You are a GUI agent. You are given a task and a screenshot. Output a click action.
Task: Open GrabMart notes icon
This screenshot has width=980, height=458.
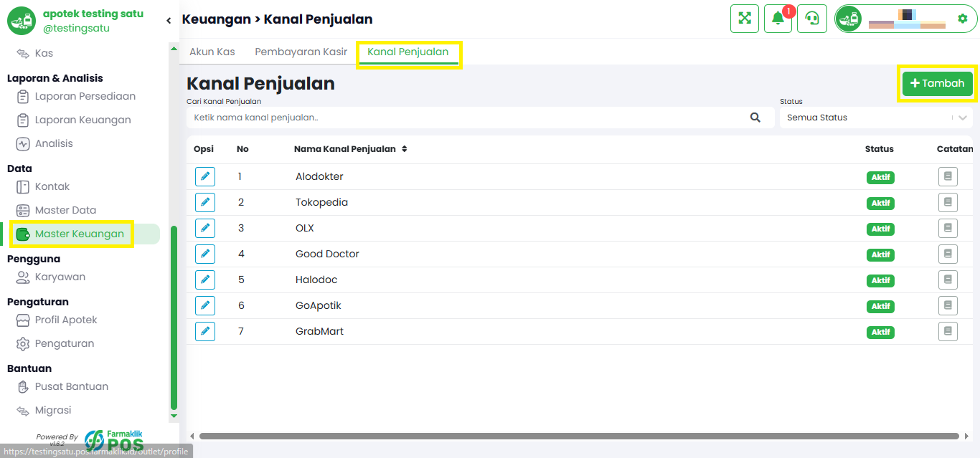tap(948, 331)
